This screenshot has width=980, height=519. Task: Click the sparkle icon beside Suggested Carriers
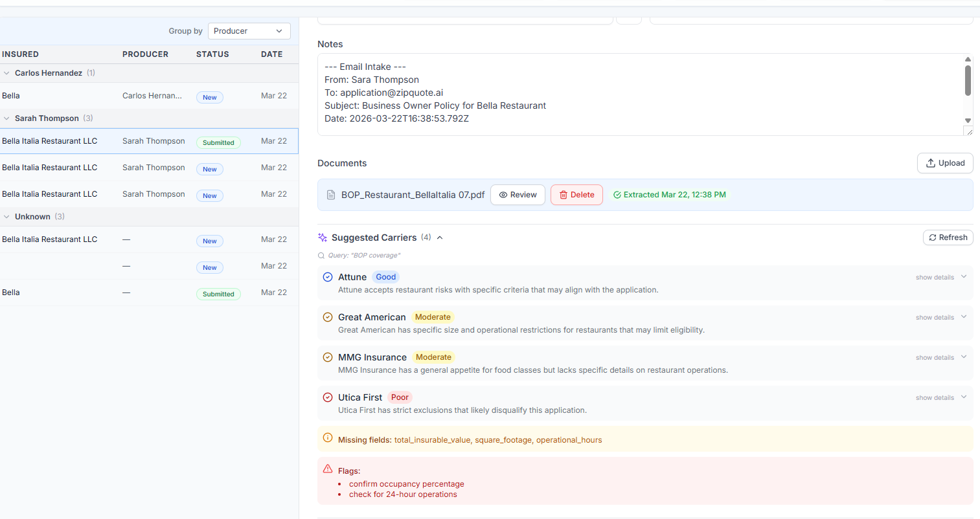pos(323,237)
